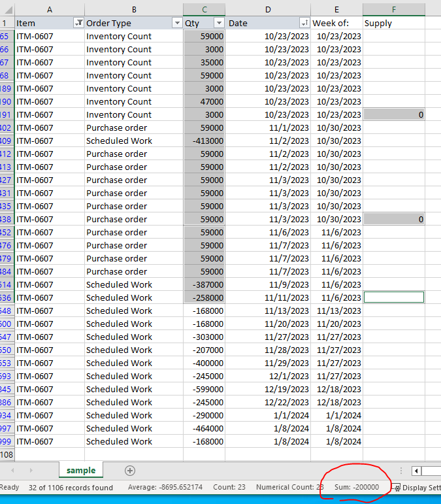Add a new sheet with the plus button

tap(130, 471)
